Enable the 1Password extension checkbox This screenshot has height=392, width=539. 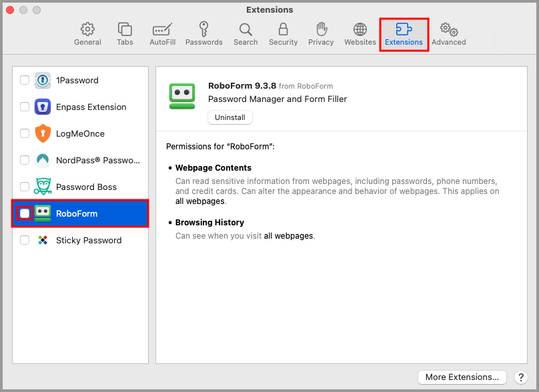click(x=25, y=80)
